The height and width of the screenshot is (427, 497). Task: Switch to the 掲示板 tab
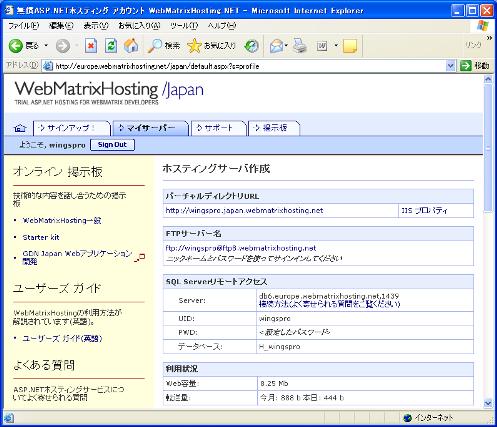(274, 128)
